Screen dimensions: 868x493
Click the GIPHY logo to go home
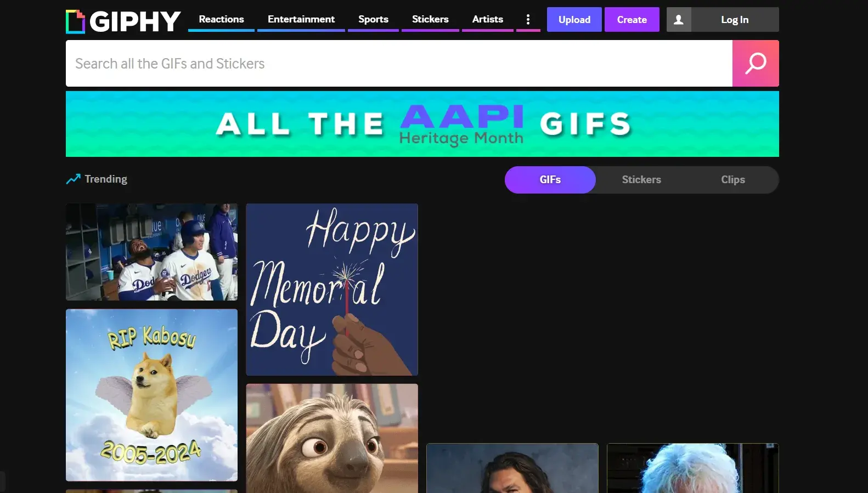(x=123, y=21)
